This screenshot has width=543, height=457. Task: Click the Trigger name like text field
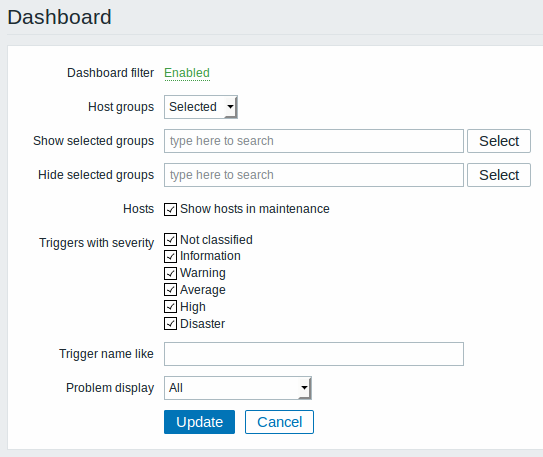[314, 354]
